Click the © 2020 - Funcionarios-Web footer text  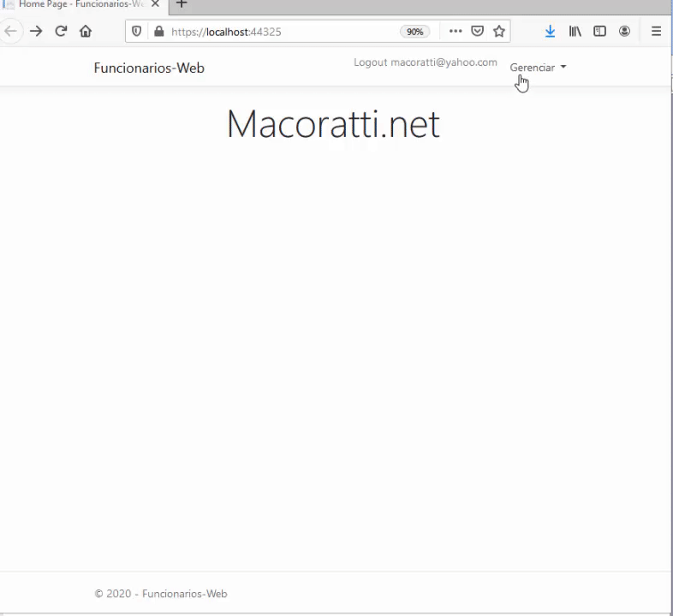tap(161, 594)
